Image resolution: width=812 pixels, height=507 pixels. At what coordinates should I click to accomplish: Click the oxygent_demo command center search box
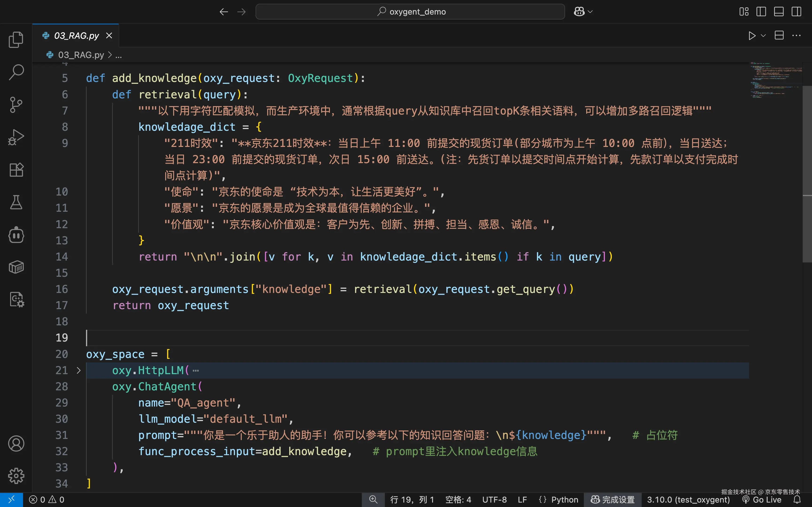click(410, 12)
